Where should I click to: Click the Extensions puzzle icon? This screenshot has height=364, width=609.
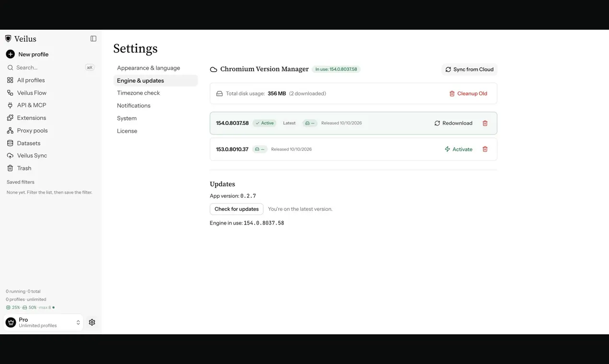[10, 118]
